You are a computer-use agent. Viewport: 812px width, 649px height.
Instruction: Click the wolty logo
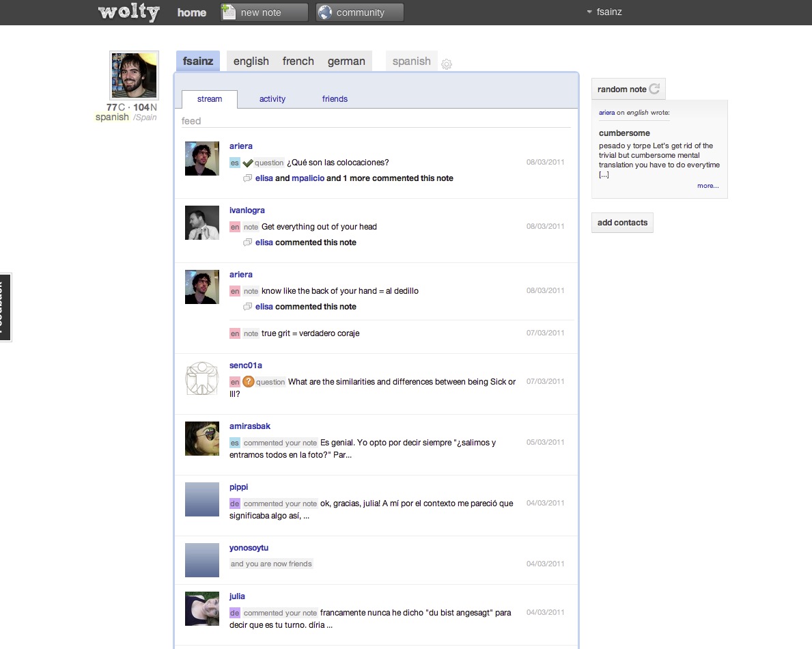(129, 12)
